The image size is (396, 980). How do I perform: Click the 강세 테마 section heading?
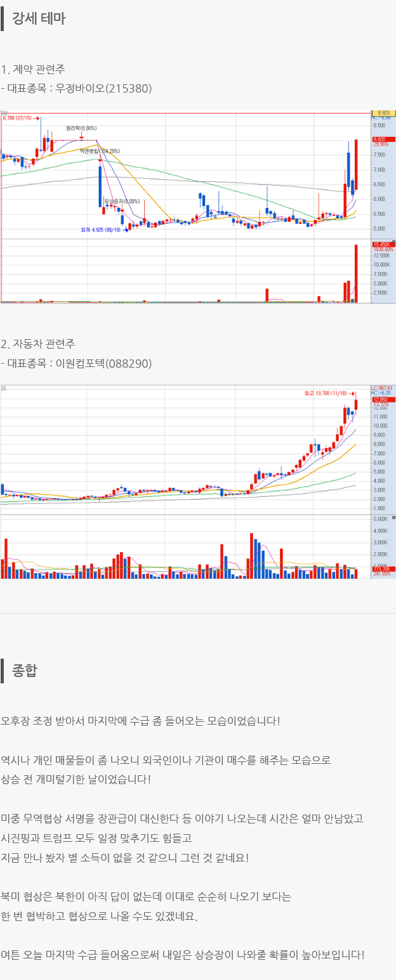38,18
